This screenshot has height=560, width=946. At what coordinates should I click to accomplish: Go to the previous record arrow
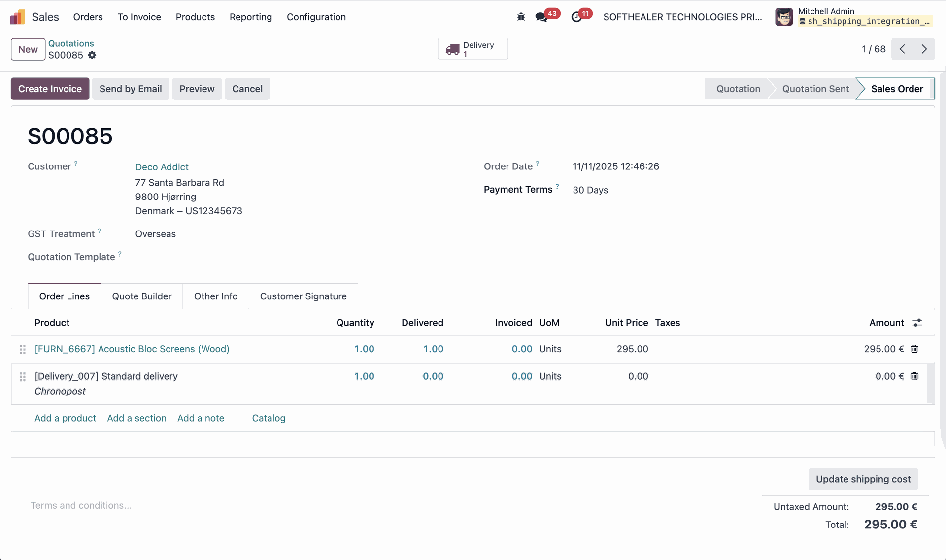click(x=902, y=49)
